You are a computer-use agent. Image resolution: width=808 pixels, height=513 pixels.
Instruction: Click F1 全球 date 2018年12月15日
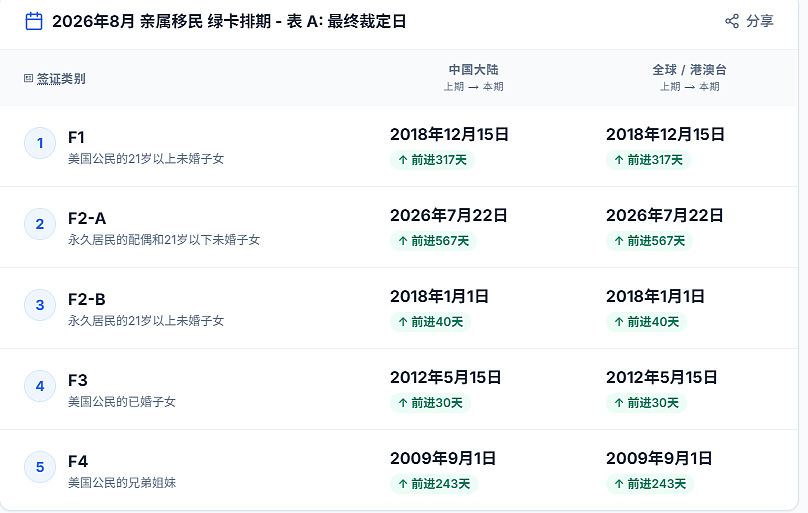click(x=665, y=134)
